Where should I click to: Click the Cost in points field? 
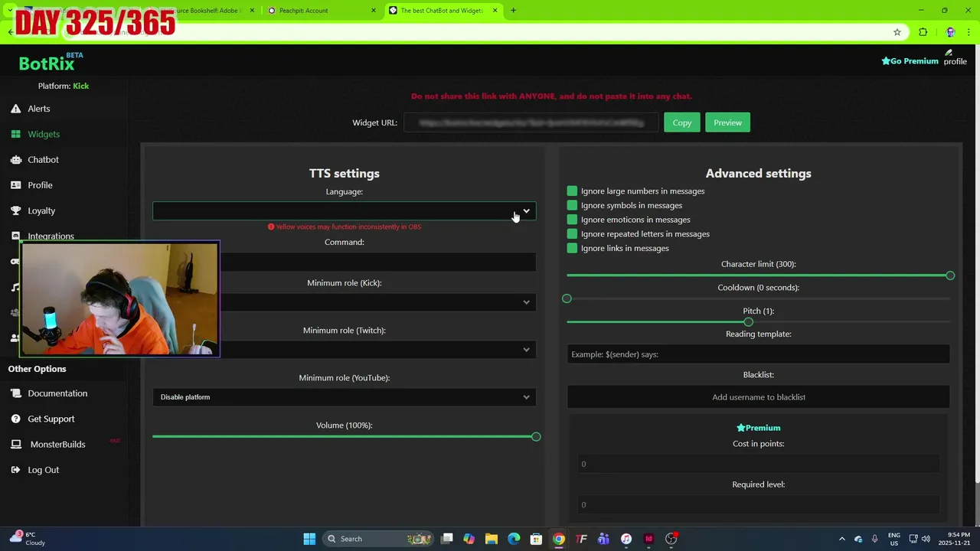pyautogui.click(x=758, y=464)
